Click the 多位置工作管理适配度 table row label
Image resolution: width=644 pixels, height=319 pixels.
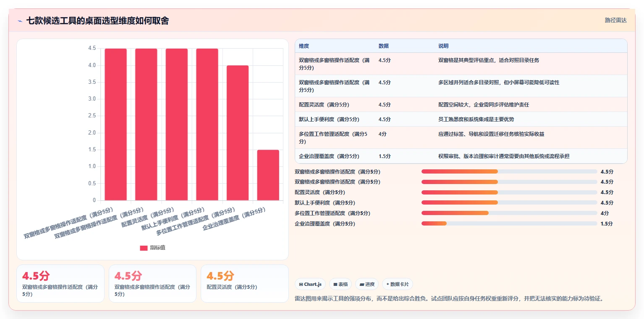click(x=334, y=138)
